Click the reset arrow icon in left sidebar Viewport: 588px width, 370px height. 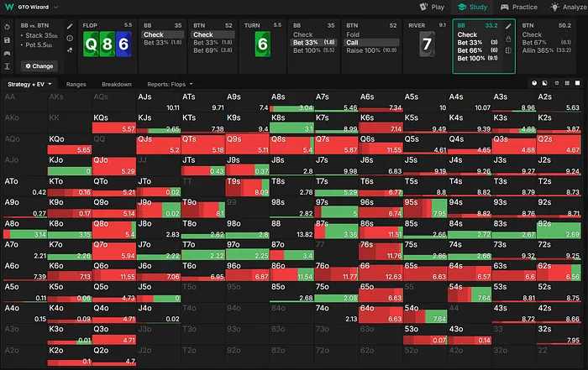pyautogui.click(x=7, y=27)
